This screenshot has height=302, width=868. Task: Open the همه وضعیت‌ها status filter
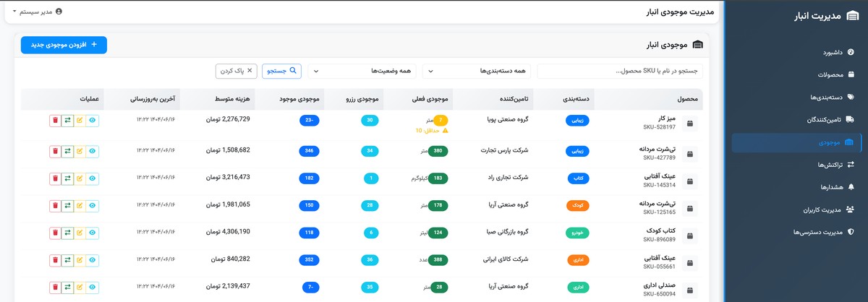pos(362,71)
